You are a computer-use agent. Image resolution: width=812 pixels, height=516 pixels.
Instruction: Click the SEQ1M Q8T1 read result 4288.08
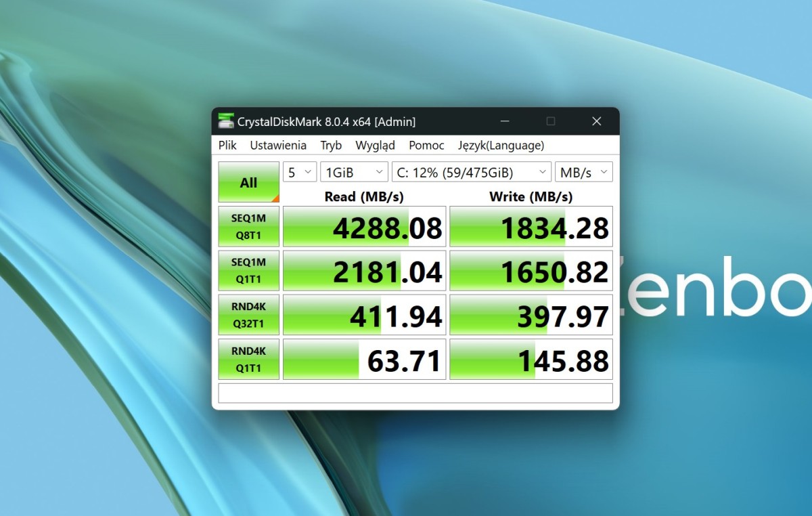(364, 227)
